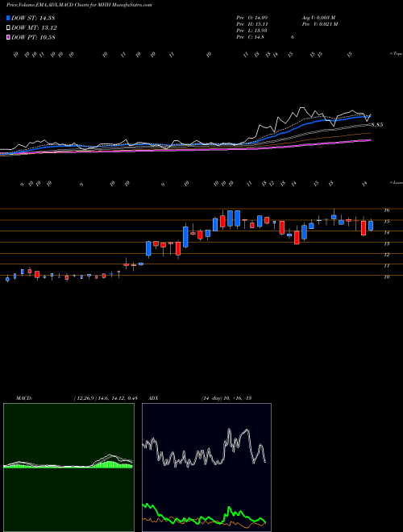The height and width of the screenshot is (532, 403).
Task: Click the MACD '(12,26,9) 14.6, 14.12, 0.48' readout
Action: click(106, 398)
